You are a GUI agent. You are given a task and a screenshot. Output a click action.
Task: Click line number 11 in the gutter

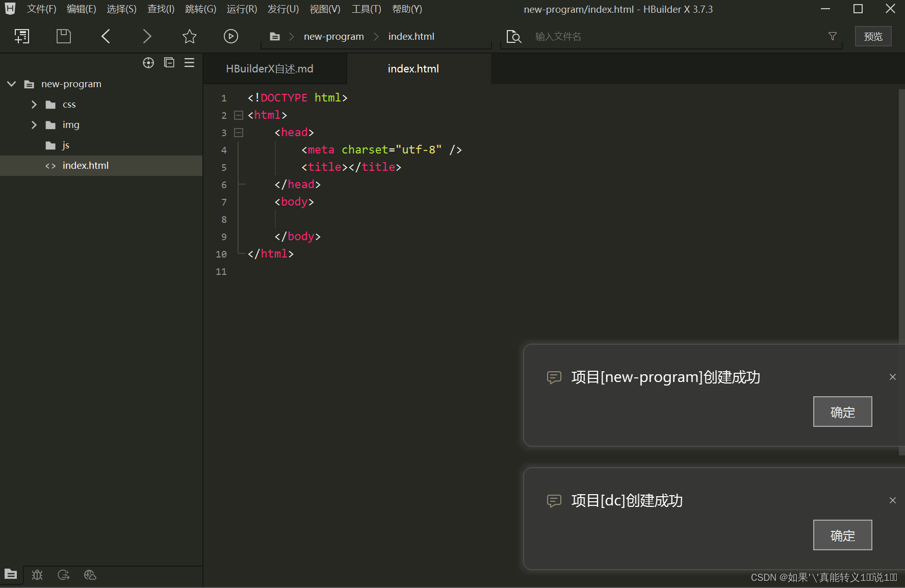(x=221, y=271)
